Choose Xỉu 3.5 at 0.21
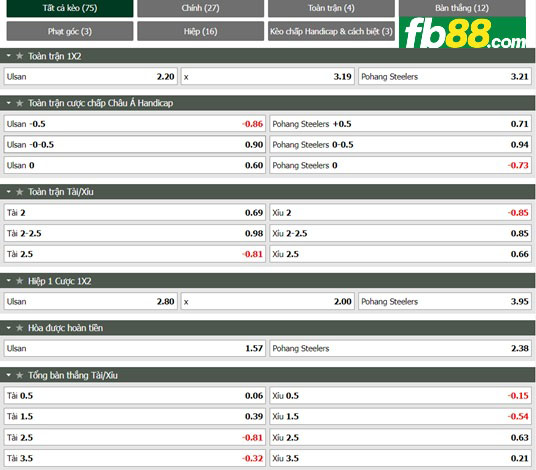This screenshot has height=470, width=536. pos(400,458)
